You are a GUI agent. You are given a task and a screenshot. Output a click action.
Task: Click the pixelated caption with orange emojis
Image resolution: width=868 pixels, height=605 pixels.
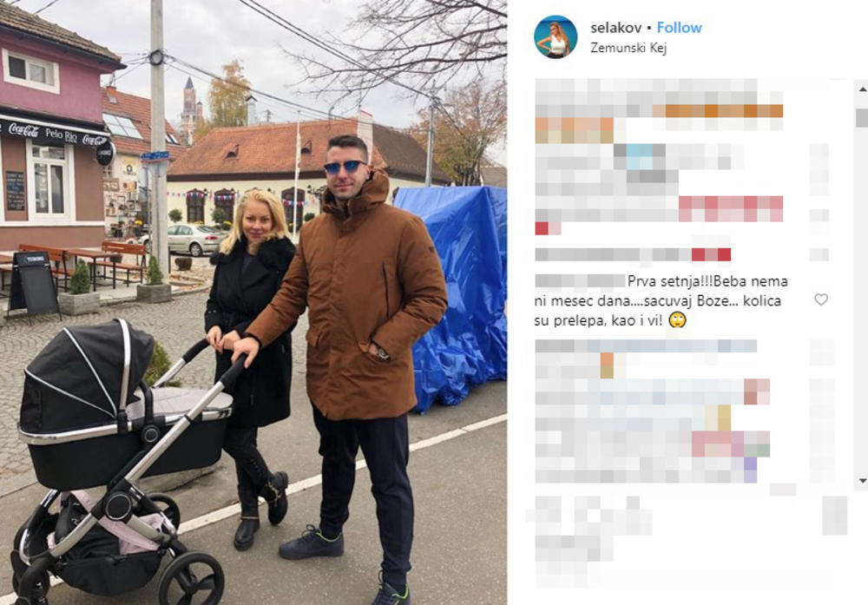[659, 111]
